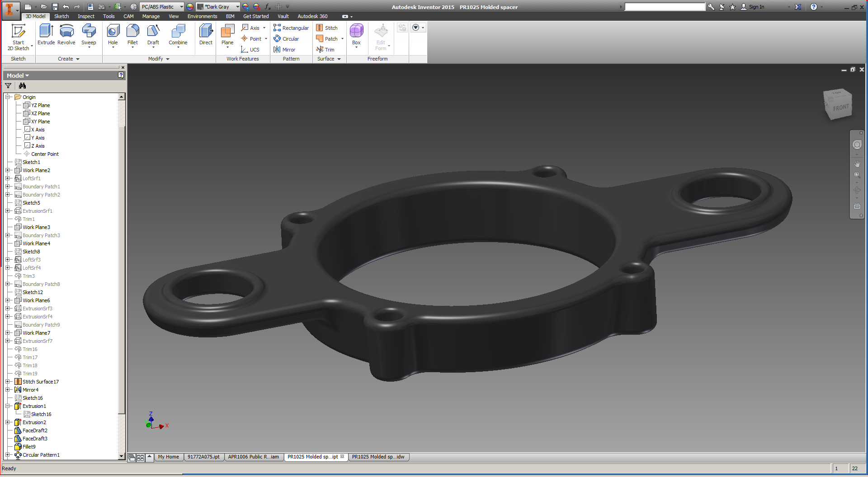
Task: Expand the Circular Pattern1 node
Action: pyautogui.click(x=8, y=455)
